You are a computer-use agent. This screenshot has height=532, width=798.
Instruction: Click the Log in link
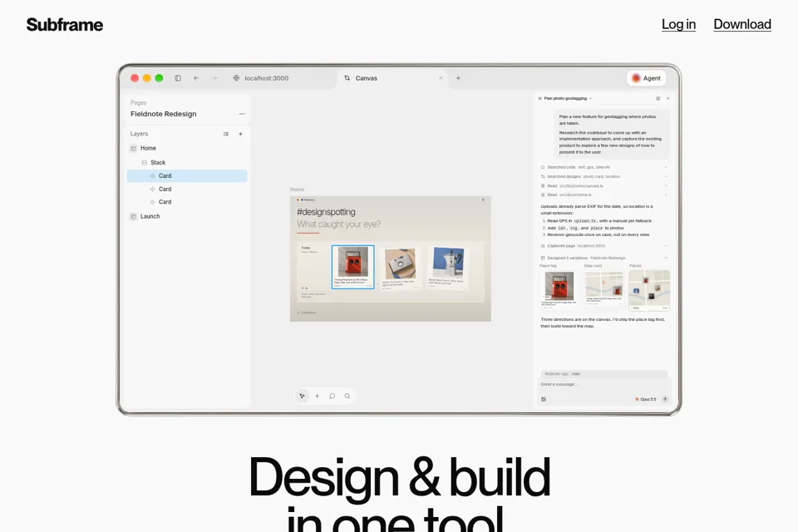pos(678,24)
